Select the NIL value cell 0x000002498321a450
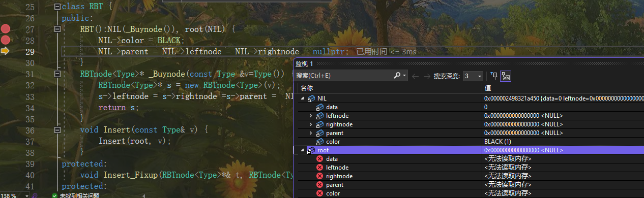Image resolution: width=644 pixels, height=198 pixels. (563, 98)
